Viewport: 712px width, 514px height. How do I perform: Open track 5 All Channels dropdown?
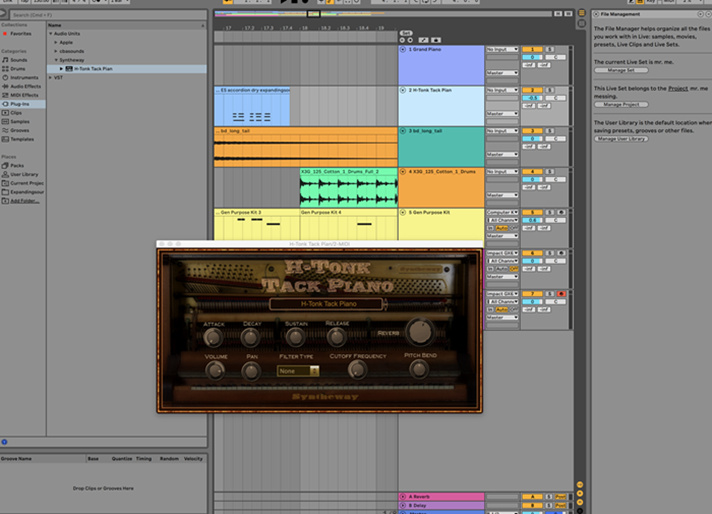click(x=502, y=220)
